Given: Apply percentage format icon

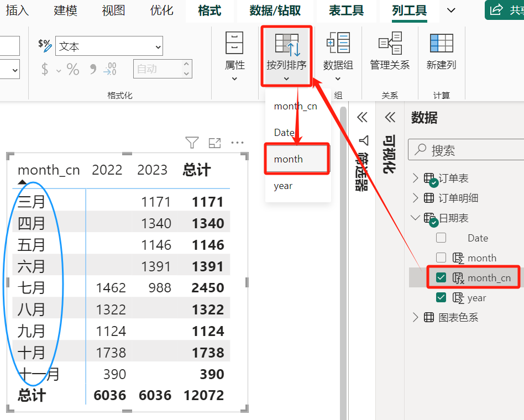Looking at the screenshot, I should (73, 69).
